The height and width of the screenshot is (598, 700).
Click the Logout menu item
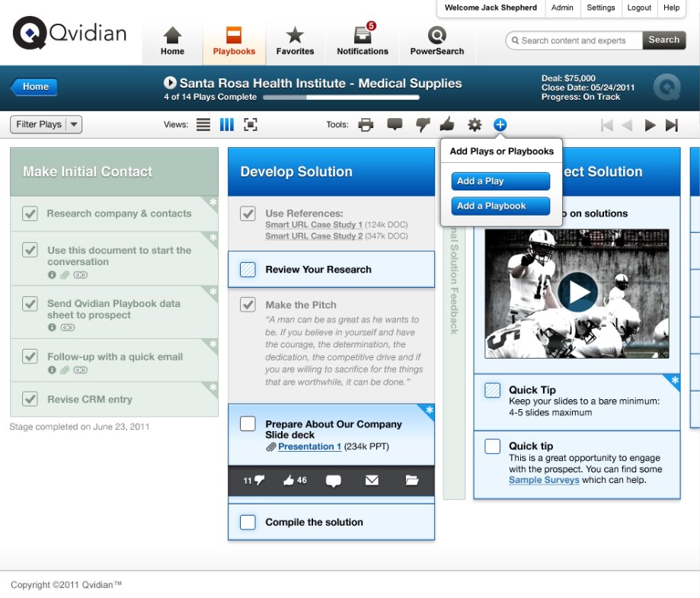pyautogui.click(x=639, y=8)
